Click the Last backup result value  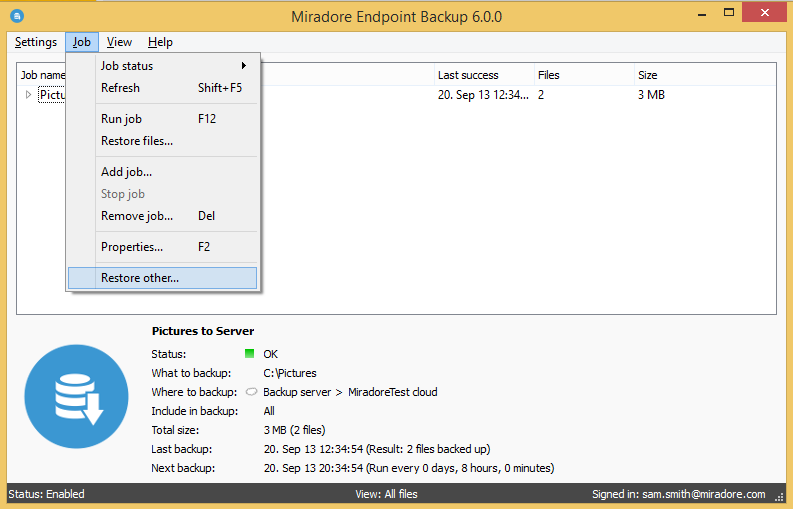point(377,449)
